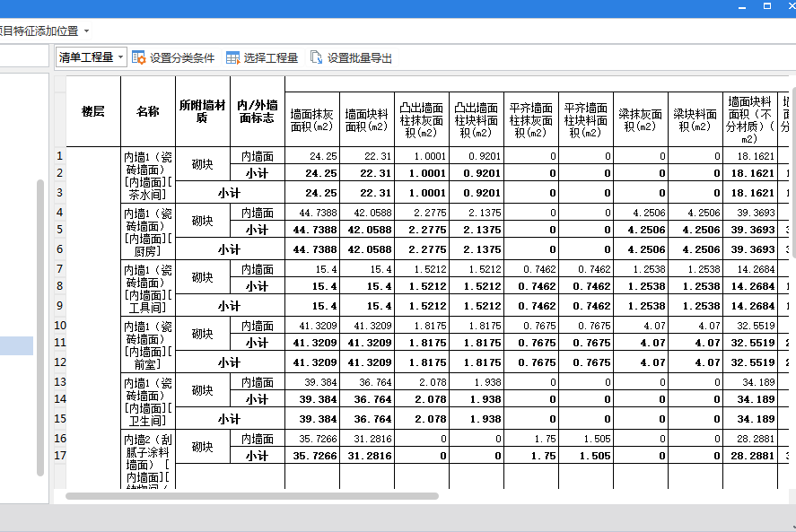Click the 凸出墙面柱抹灰面积 column header
The image size is (796, 532).
[x=422, y=120]
